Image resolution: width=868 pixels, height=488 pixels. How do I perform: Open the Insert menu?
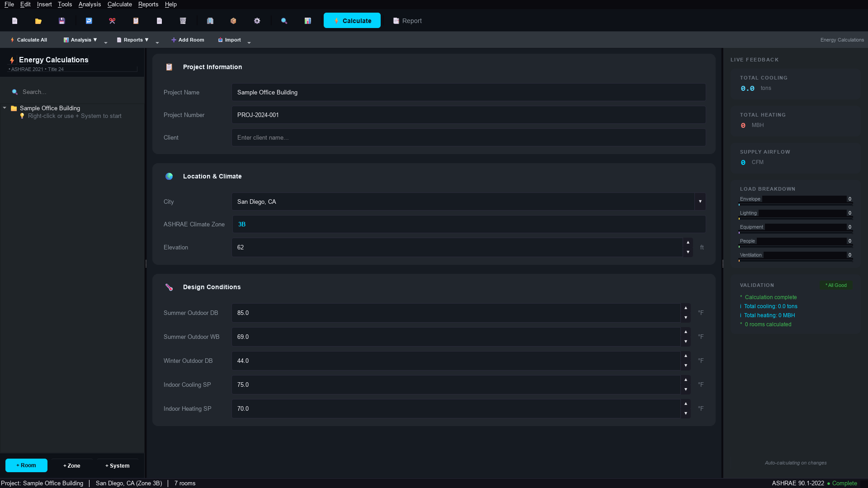pyautogui.click(x=44, y=4)
